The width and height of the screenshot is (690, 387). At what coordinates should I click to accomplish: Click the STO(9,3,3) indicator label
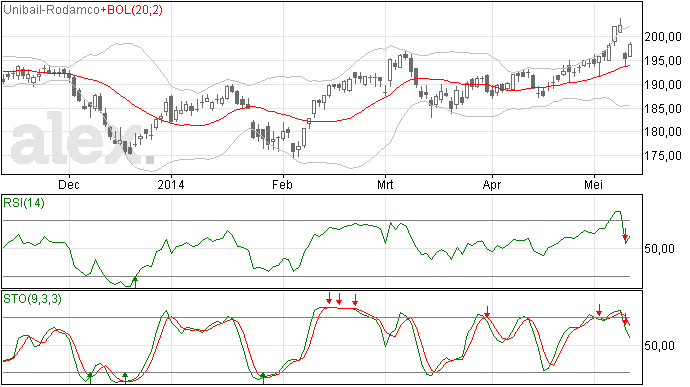click(32, 299)
